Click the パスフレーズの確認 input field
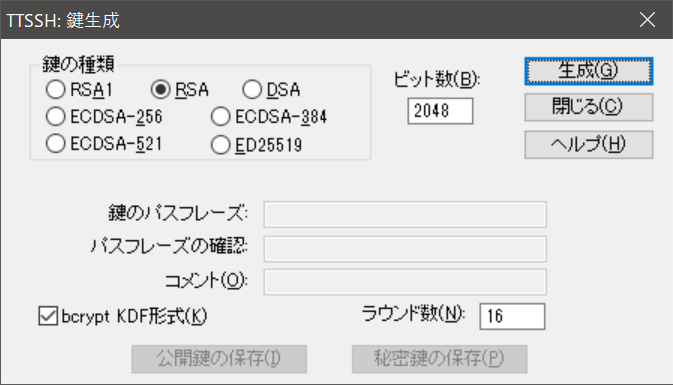The width and height of the screenshot is (673, 385). [x=405, y=249]
